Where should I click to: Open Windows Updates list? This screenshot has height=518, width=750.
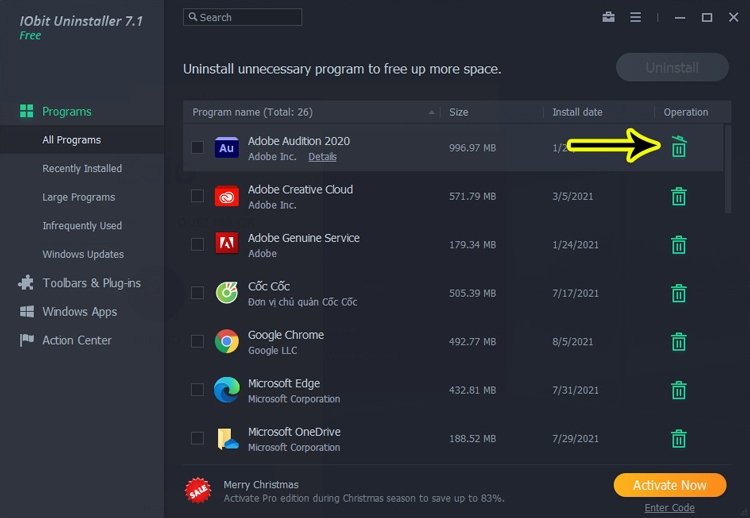83,254
